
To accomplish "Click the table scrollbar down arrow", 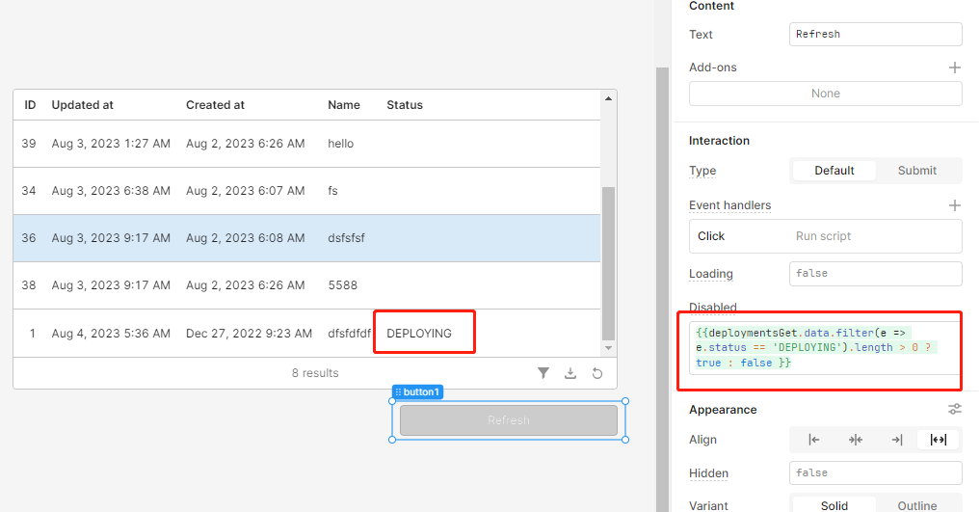I will (608, 348).
